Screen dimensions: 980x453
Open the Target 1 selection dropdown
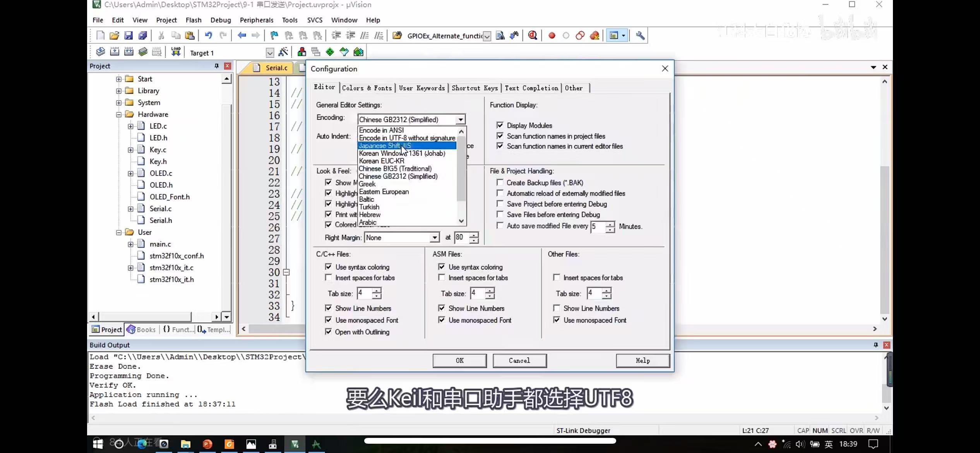click(270, 53)
